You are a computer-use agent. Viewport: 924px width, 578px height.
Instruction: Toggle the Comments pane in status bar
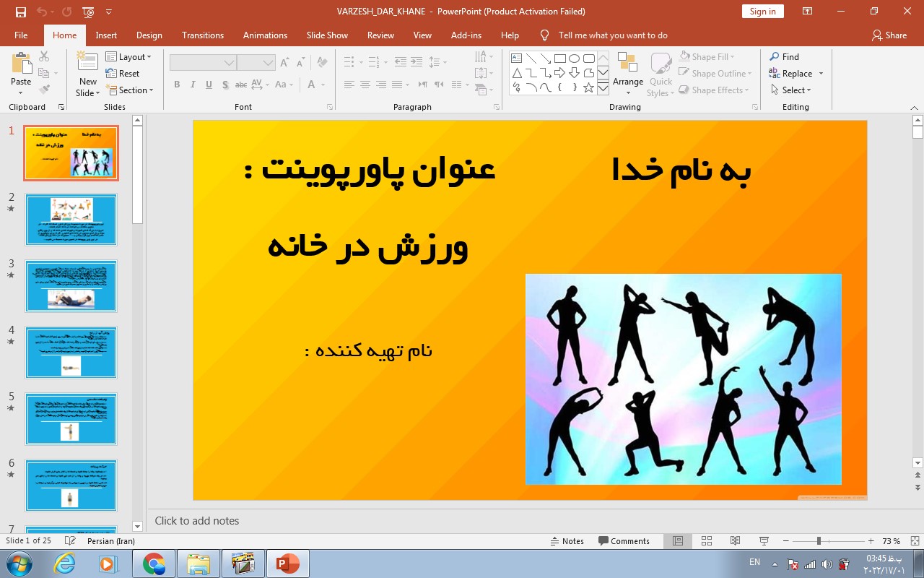pyautogui.click(x=624, y=541)
